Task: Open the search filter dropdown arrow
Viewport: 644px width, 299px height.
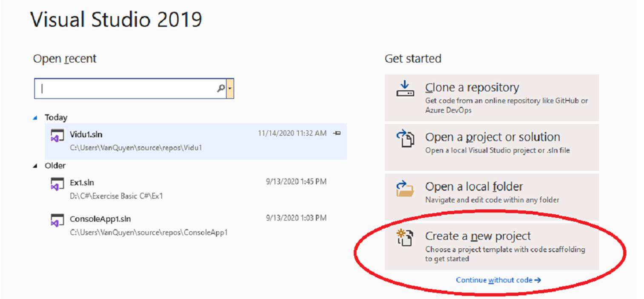Action: click(230, 88)
